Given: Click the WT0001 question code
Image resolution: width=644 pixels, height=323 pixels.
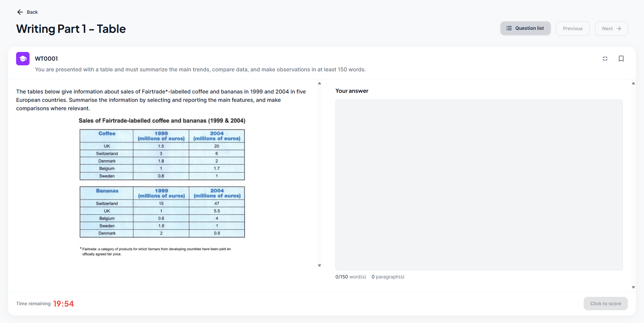Looking at the screenshot, I should (x=46, y=59).
